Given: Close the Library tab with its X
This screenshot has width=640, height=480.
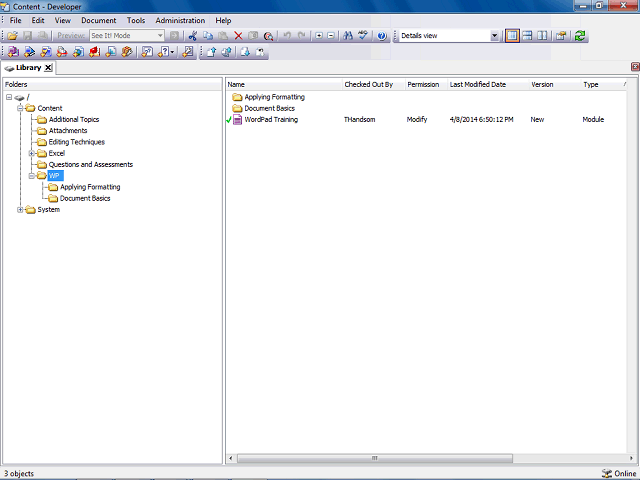Looking at the screenshot, I should click(x=48, y=68).
